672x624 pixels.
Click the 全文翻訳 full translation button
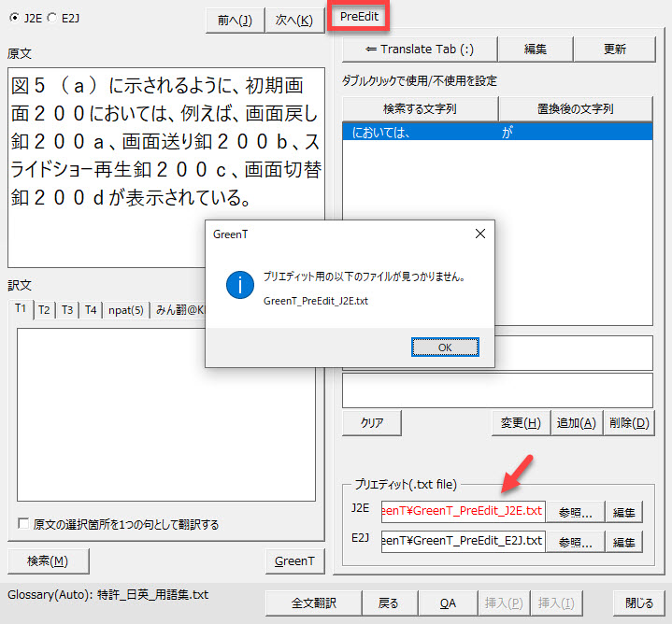tap(313, 603)
